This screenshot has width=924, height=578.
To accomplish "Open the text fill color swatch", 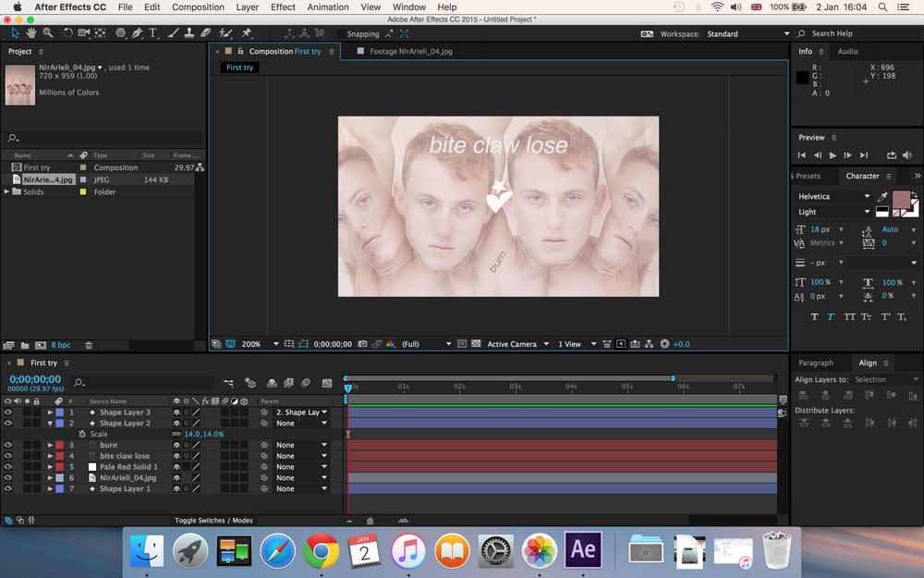I will click(x=901, y=200).
